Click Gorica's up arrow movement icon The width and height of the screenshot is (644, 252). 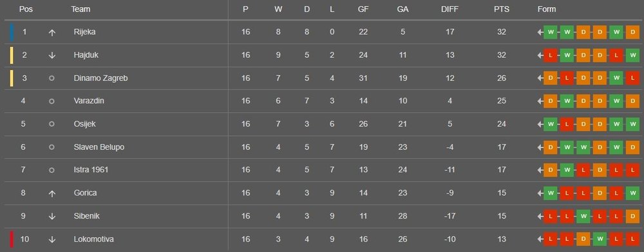[52, 194]
